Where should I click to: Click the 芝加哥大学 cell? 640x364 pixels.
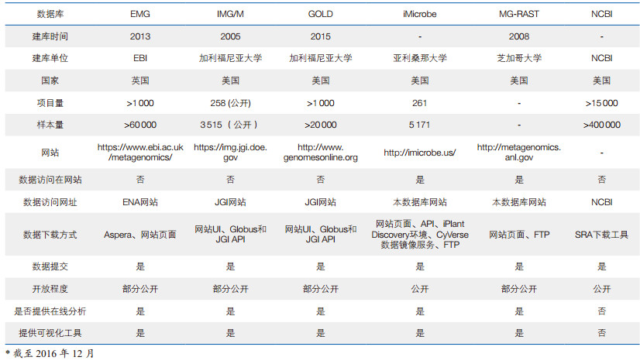point(519,58)
